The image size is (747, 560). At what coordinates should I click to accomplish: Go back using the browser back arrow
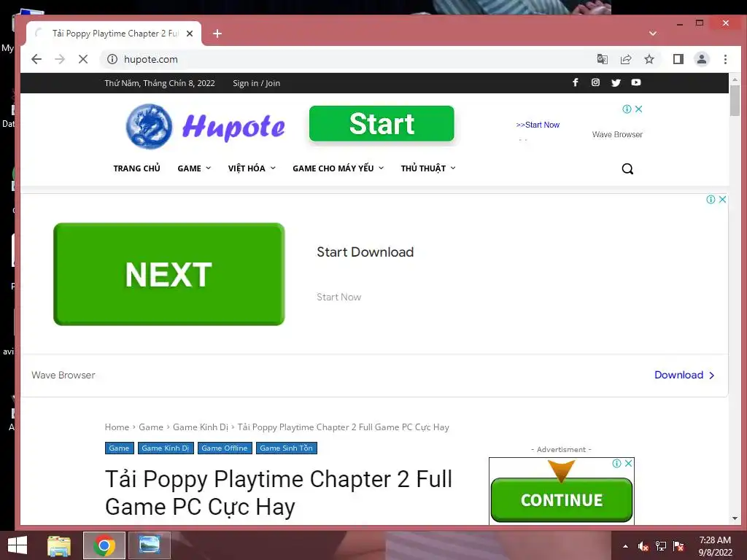[x=36, y=59]
